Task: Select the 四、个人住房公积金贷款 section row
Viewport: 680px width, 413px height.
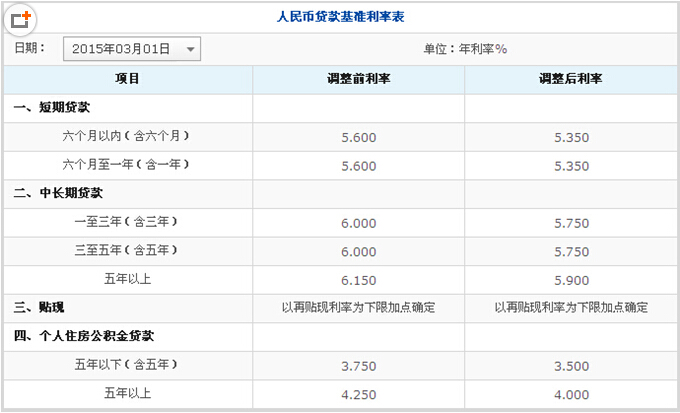Action: (340, 337)
